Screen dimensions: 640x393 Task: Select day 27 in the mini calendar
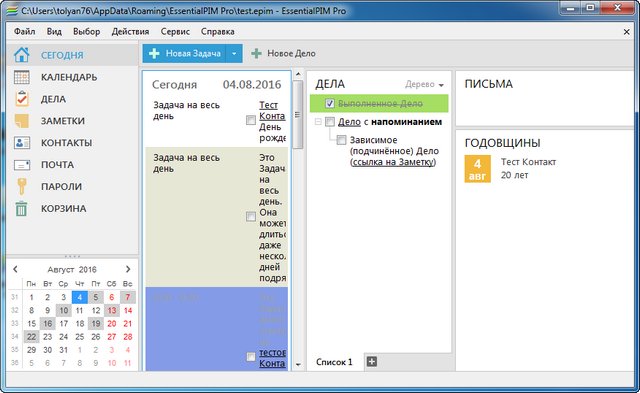click(112, 337)
